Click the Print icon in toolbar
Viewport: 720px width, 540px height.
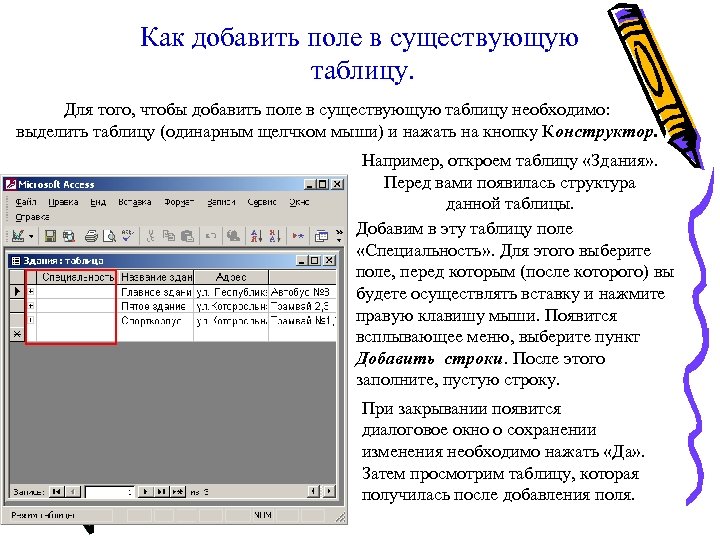[x=91, y=236]
